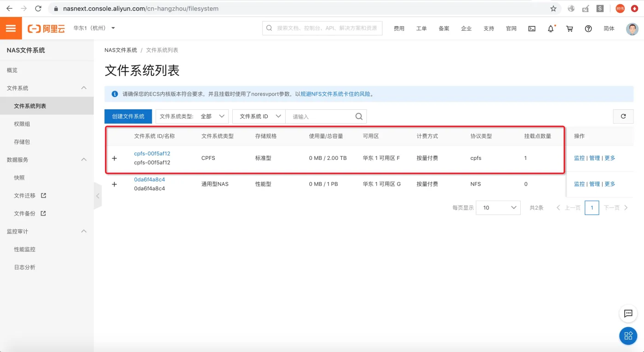Expand the 0da6f4a8c4 row with plus
Viewport: 644px width, 352px height.
[x=115, y=184]
